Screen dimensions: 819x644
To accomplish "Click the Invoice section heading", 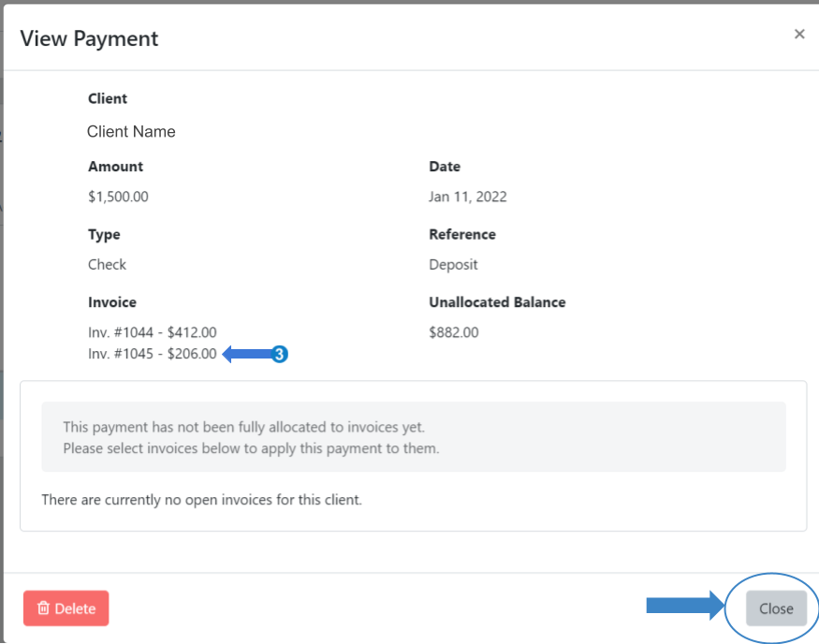I will [x=111, y=302].
